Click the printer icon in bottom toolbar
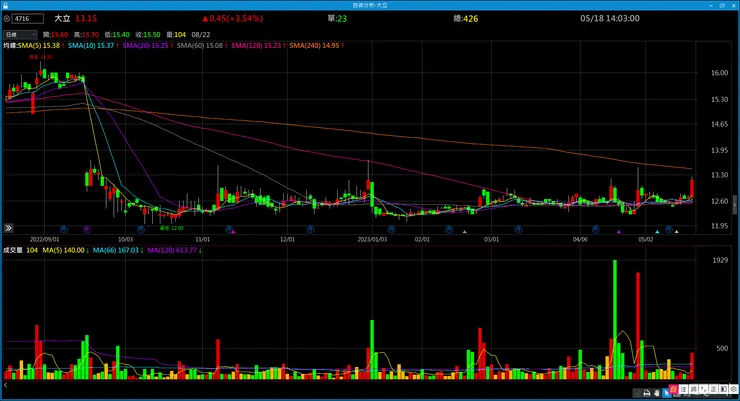 [x=647, y=393]
